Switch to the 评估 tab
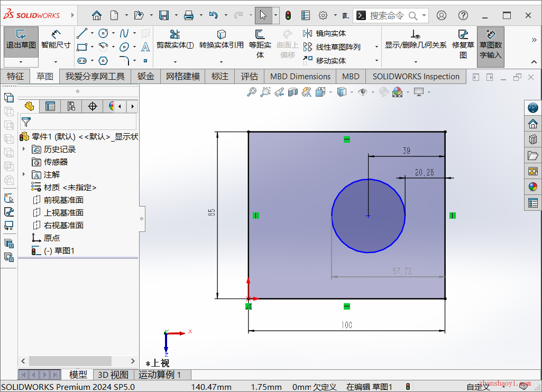Image resolution: width=542 pixels, height=392 pixels. [x=250, y=76]
